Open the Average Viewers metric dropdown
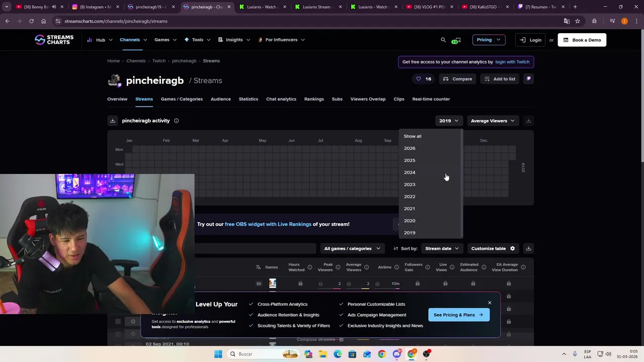The width and height of the screenshot is (644, 362). pyautogui.click(x=493, y=121)
